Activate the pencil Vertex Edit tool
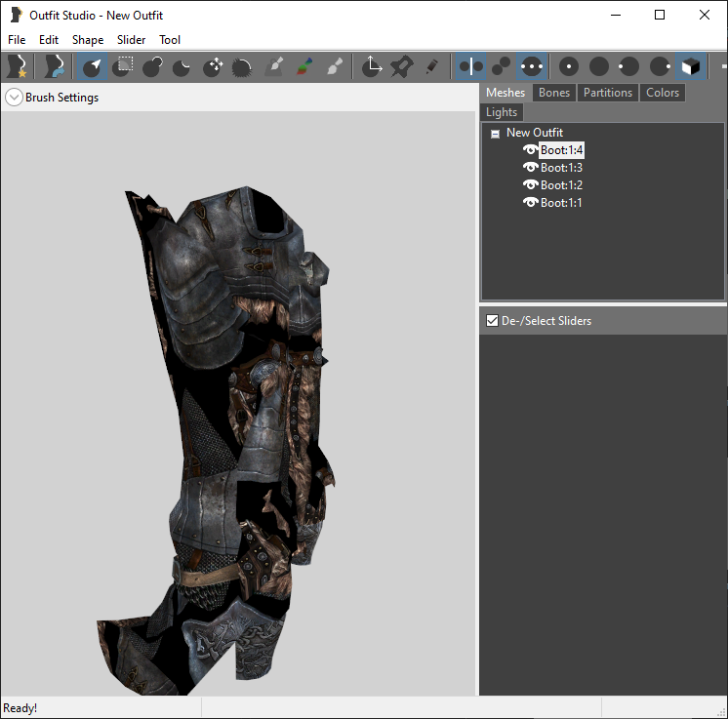This screenshot has height=719, width=728. (x=431, y=66)
